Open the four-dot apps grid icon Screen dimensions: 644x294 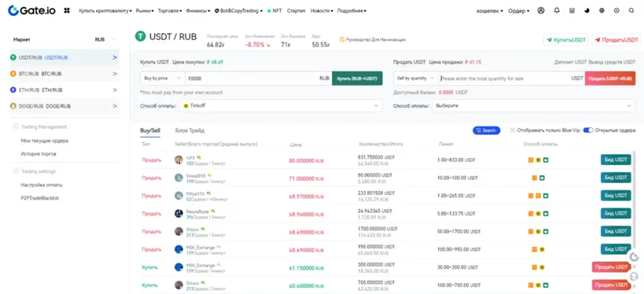pyautogui.click(x=67, y=11)
